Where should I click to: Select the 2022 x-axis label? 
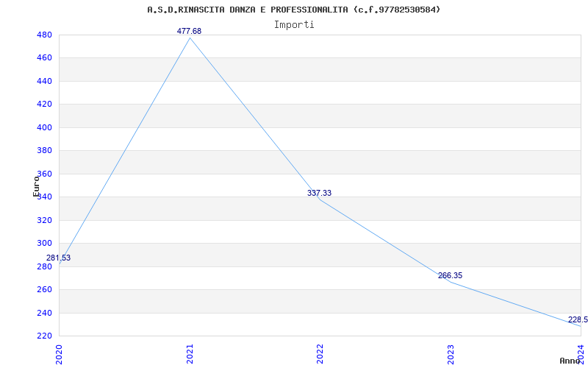[x=320, y=353]
